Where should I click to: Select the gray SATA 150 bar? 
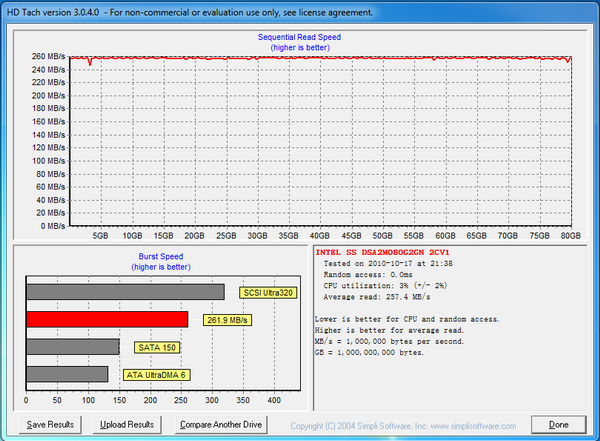[72, 346]
